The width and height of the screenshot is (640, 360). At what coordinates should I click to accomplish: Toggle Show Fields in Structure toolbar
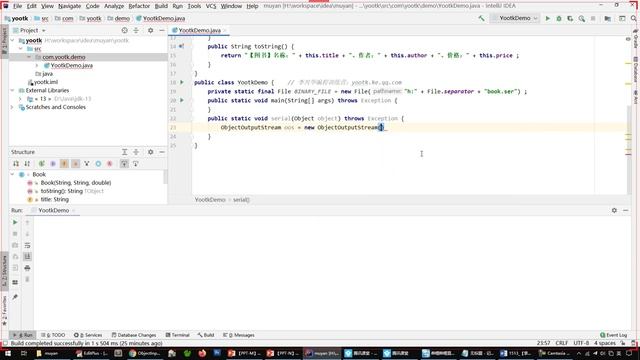pos(64,164)
